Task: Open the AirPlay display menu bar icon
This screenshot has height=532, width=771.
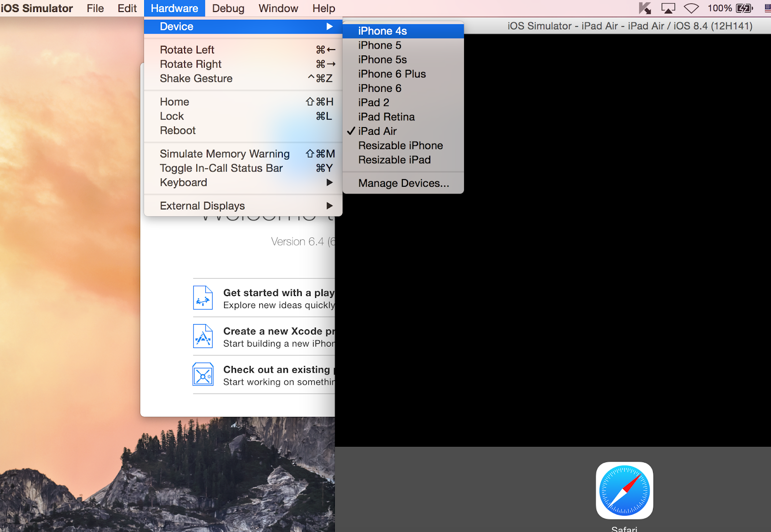Action: pos(668,8)
